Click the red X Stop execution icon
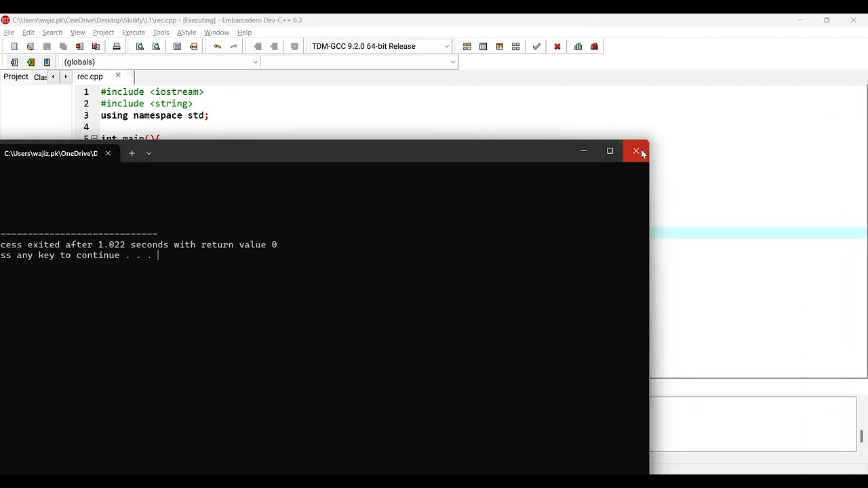 tap(557, 46)
